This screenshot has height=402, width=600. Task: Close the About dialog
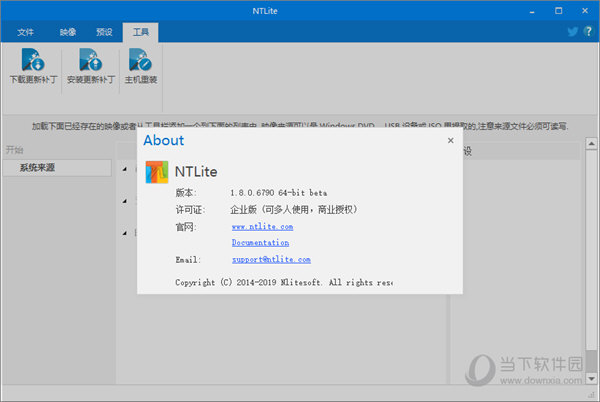(451, 140)
